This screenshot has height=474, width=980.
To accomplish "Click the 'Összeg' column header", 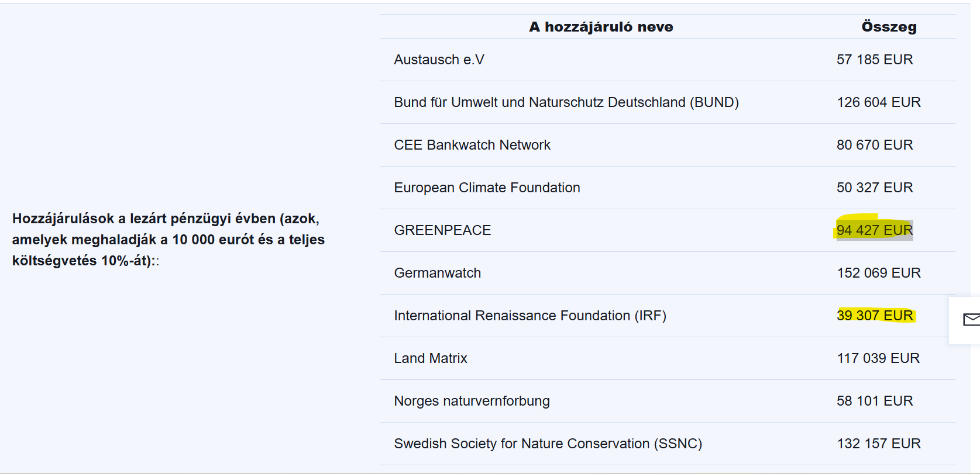I will [889, 27].
